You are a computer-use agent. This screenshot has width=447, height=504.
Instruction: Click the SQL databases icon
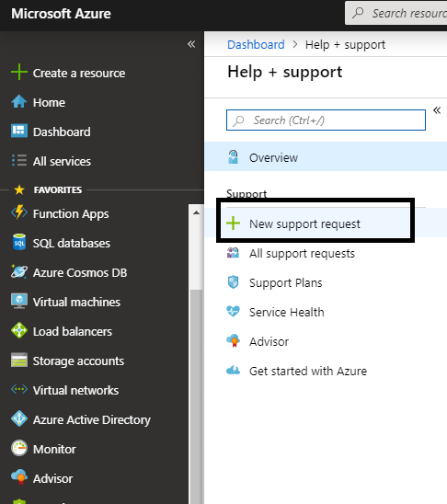click(19, 242)
